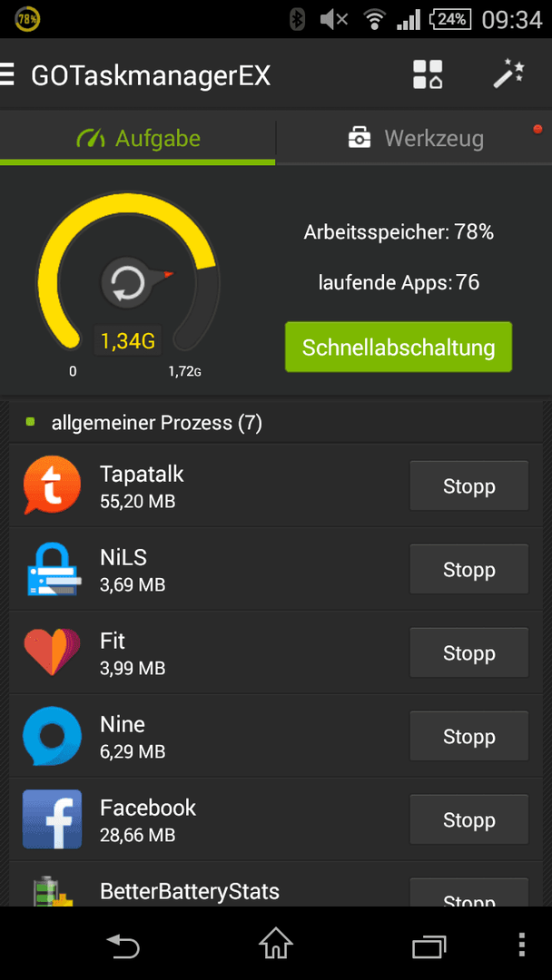Tap the magic wand icon
Viewport: 552px width, 980px height.
[x=508, y=74]
